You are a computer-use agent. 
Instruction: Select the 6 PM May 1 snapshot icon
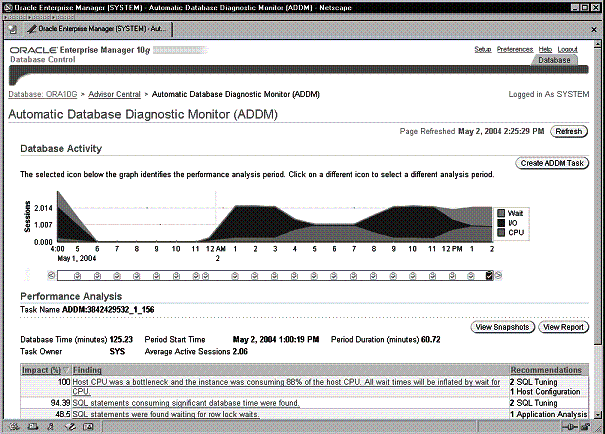97,276
